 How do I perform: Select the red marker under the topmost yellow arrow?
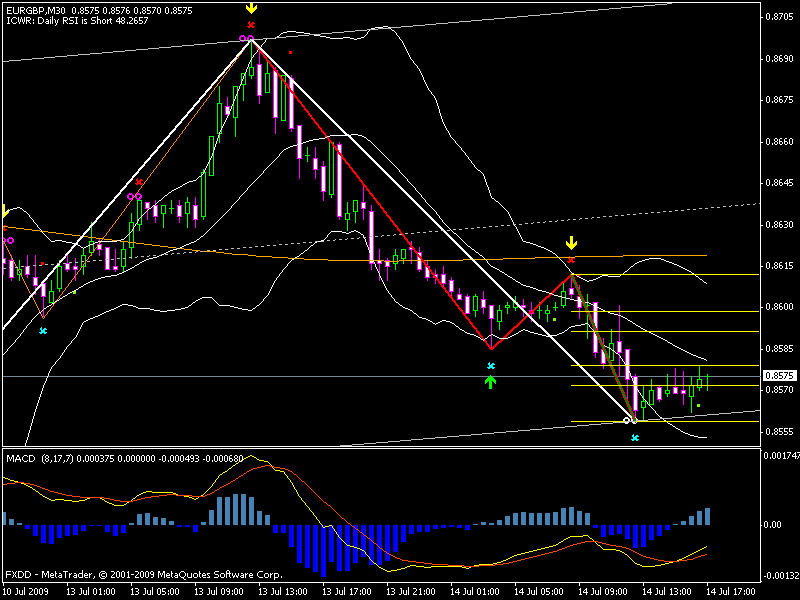click(251, 24)
